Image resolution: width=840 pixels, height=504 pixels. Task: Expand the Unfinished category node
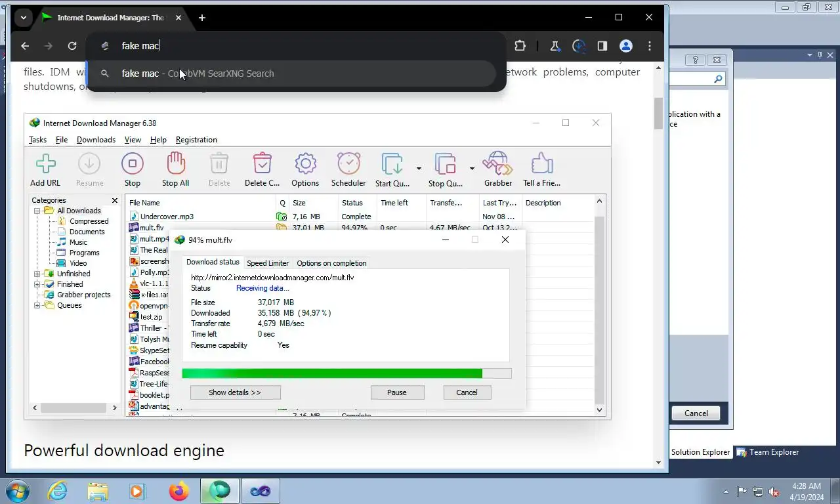37,274
